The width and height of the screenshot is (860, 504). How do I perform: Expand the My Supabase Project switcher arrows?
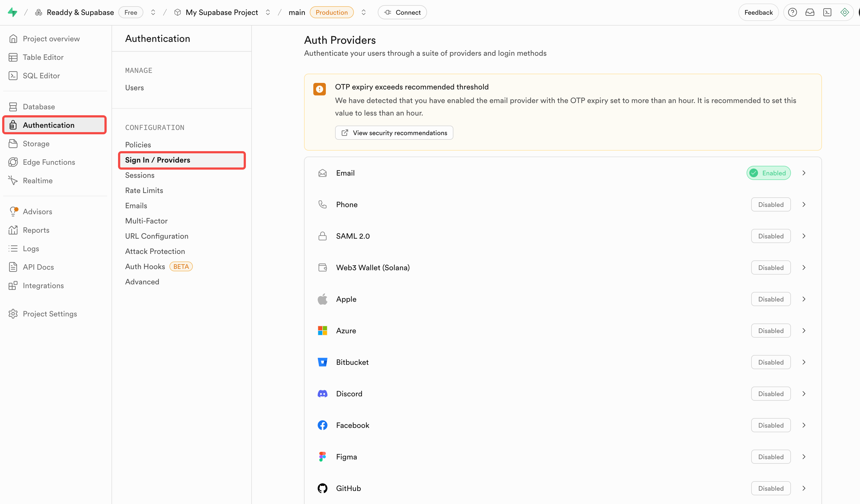pos(268,12)
